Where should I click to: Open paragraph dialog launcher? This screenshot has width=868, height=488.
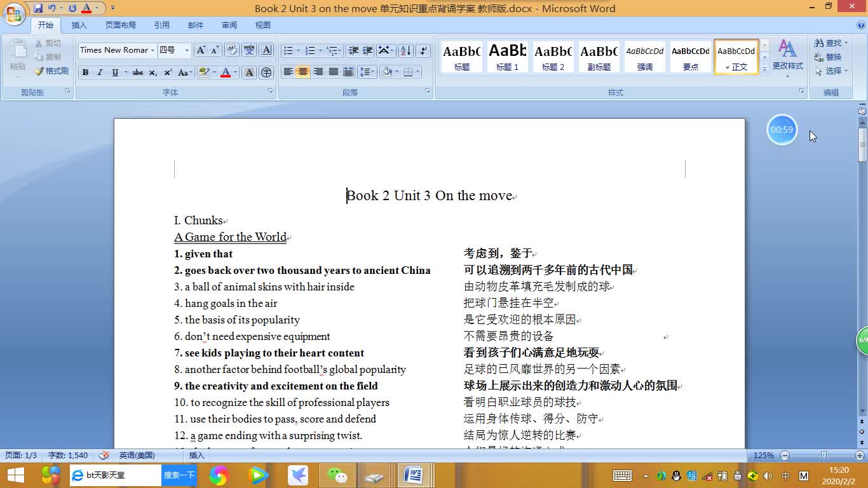(x=428, y=91)
